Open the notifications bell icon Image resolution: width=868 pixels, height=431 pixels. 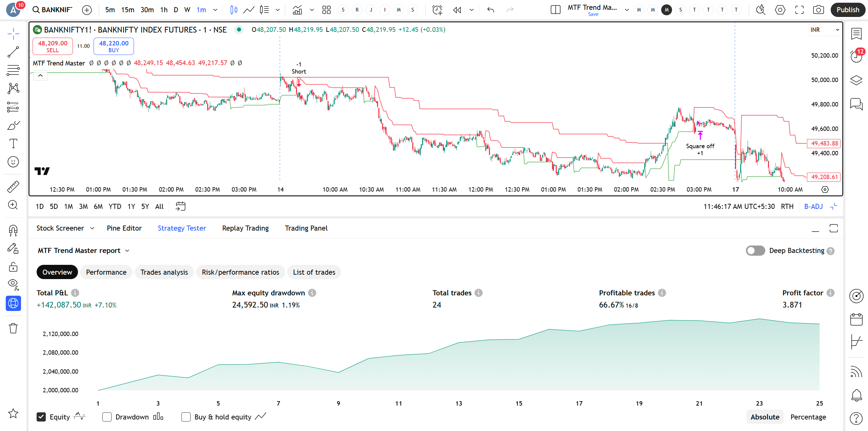pyautogui.click(x=856, y=395)
